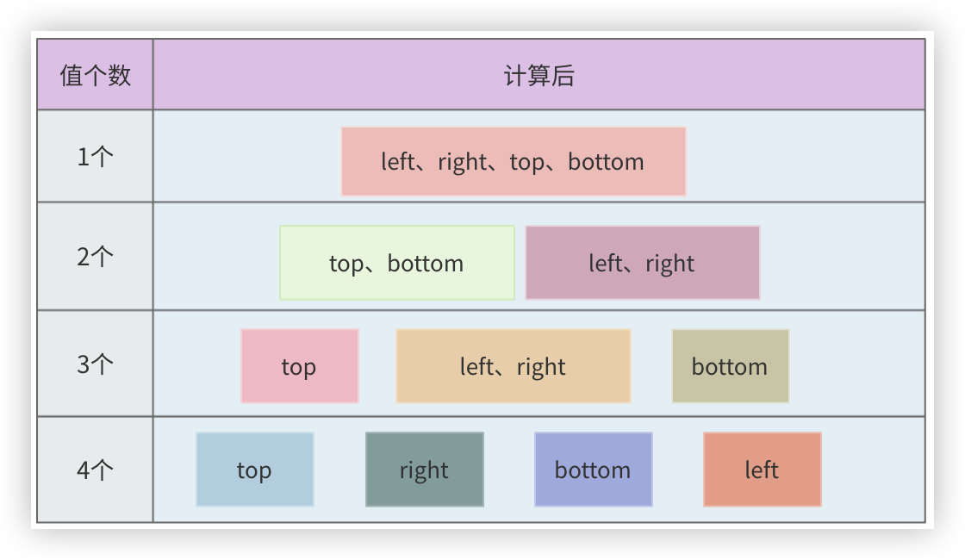Click the mauve left、right box in the 2个 row
This screenshot has width=965, height=560.
click(642, 263)
